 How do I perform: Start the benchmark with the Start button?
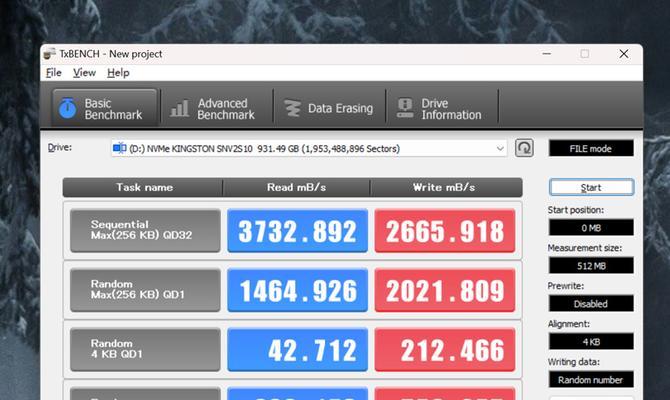pos(591,188)
